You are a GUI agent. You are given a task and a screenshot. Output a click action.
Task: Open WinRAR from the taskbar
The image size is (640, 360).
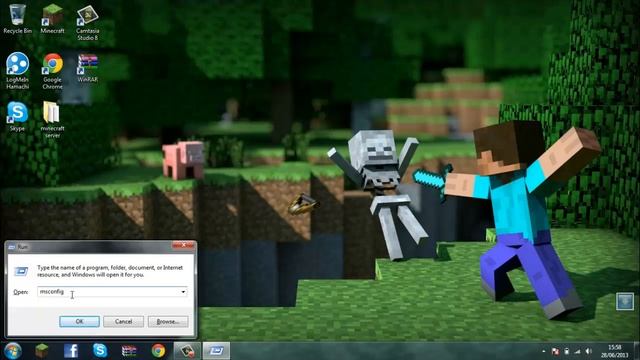[129, 351]
